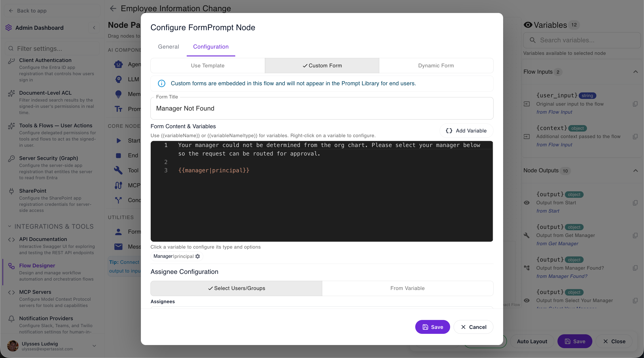Click the Notification Providers bell icon
This screenshot has width=644, height=358.
[x=11, y=318]
